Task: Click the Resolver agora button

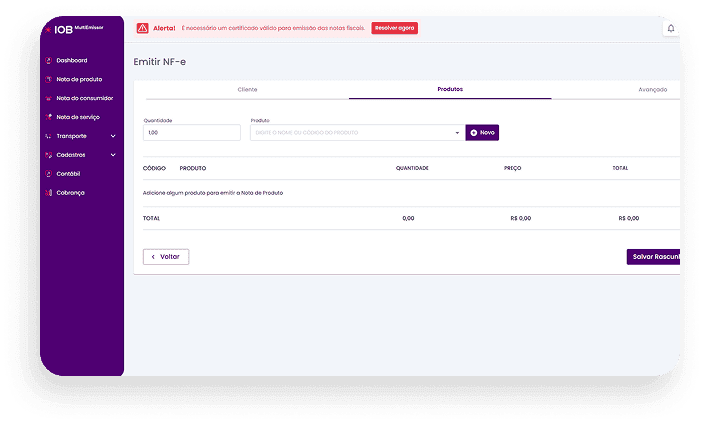Action: coord(394,28)
